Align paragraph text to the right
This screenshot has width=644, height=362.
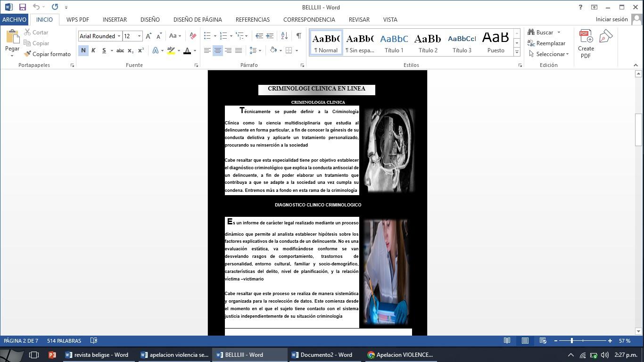coord(228,50)
